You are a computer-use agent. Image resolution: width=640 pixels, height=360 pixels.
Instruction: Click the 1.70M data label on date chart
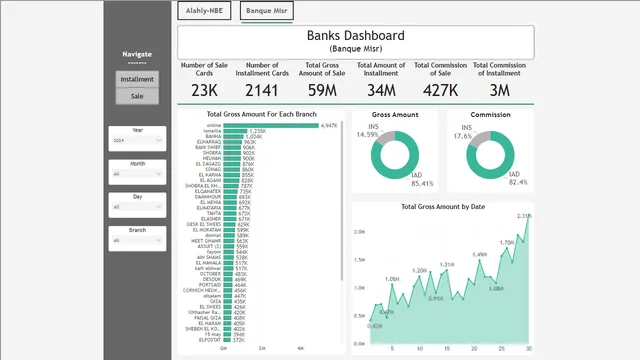point(507,242)
